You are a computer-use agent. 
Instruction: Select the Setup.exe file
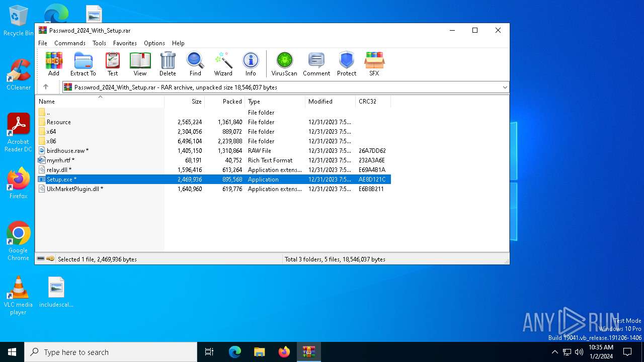213,179
